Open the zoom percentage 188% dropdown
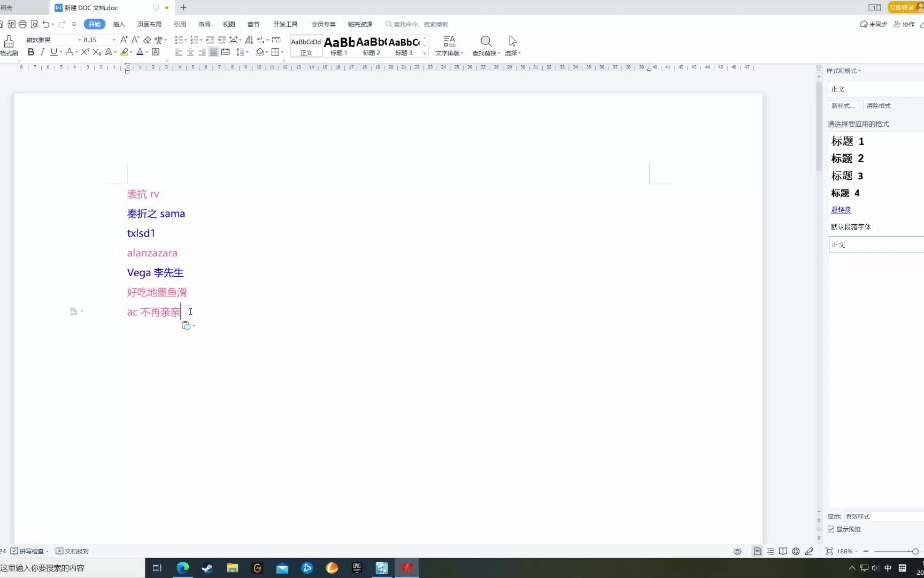 [848, 551]
